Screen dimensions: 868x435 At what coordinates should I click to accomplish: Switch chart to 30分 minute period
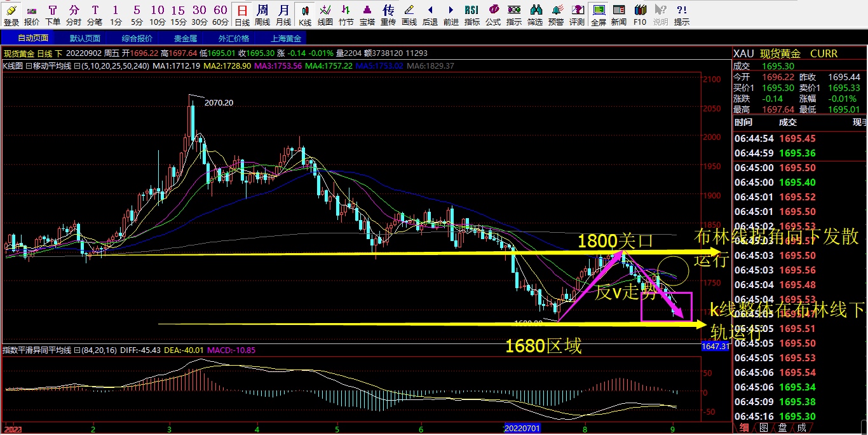click(200, 14)
